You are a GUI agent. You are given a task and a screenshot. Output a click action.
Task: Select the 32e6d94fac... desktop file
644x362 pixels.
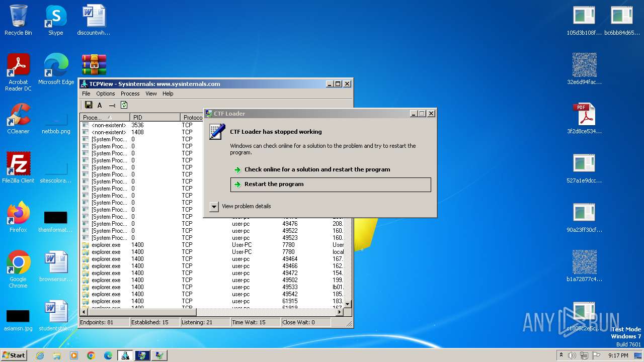click(x=584, y=69)
